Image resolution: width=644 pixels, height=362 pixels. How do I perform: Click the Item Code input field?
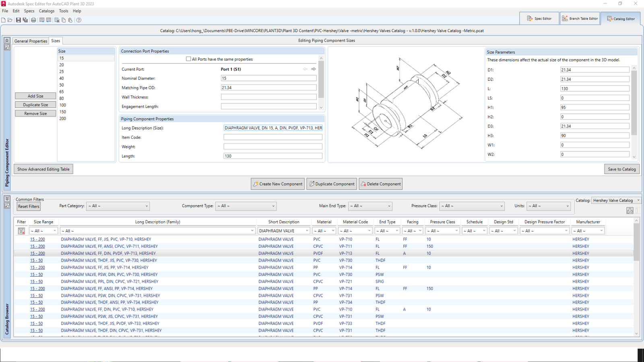click(x=273, y=137)
